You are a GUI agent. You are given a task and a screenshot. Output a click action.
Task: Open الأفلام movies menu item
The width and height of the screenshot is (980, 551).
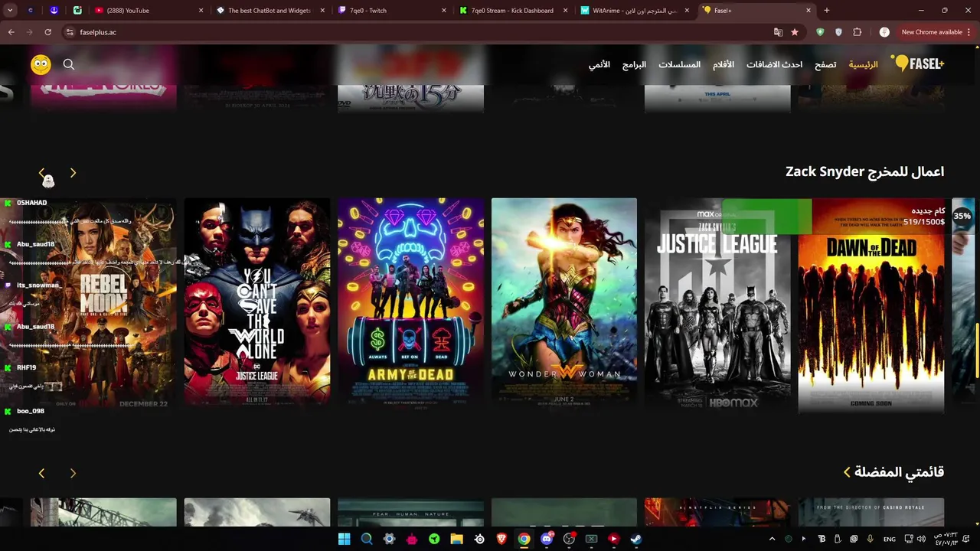(x=724, y=64)
